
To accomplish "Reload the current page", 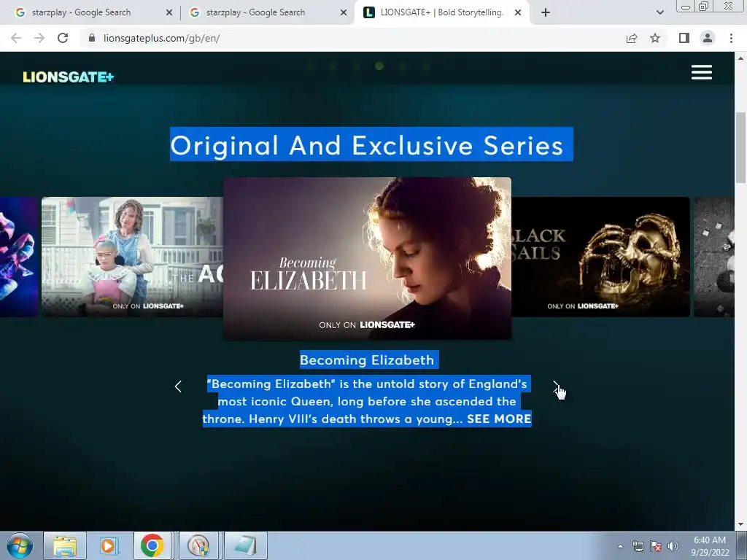I will click(63, 38).
